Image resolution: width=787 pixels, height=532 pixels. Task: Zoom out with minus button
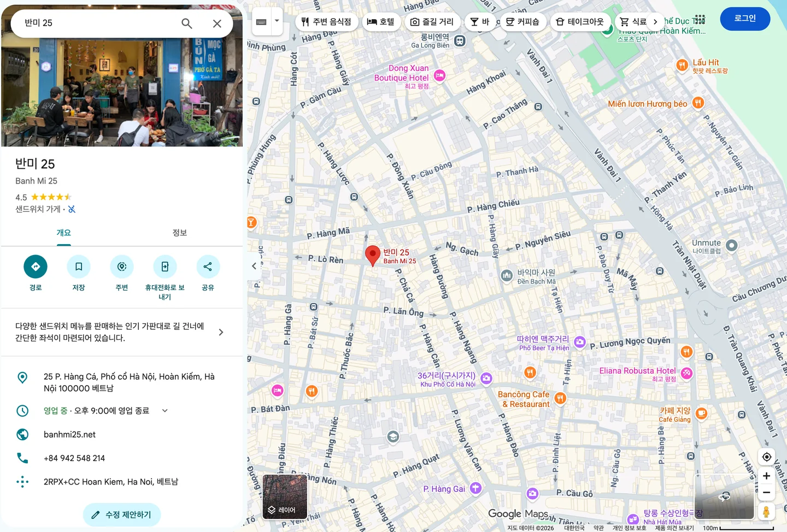[x=766, y=492]
